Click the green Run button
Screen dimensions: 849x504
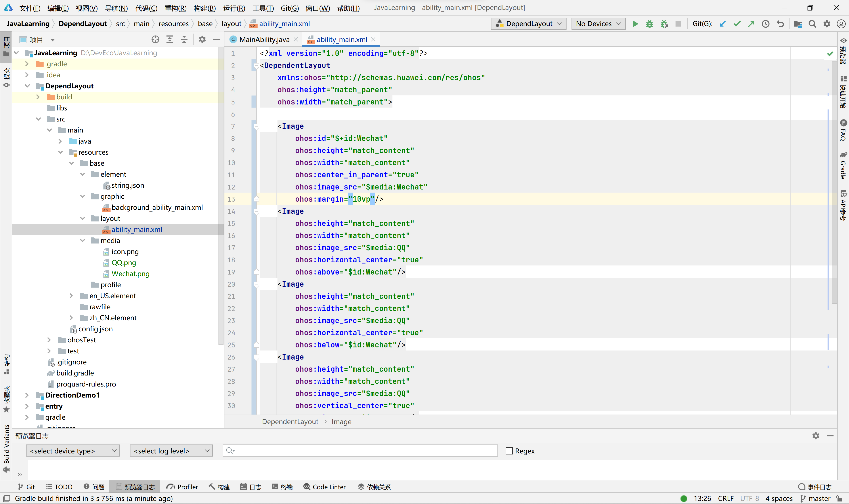point(635,24)
